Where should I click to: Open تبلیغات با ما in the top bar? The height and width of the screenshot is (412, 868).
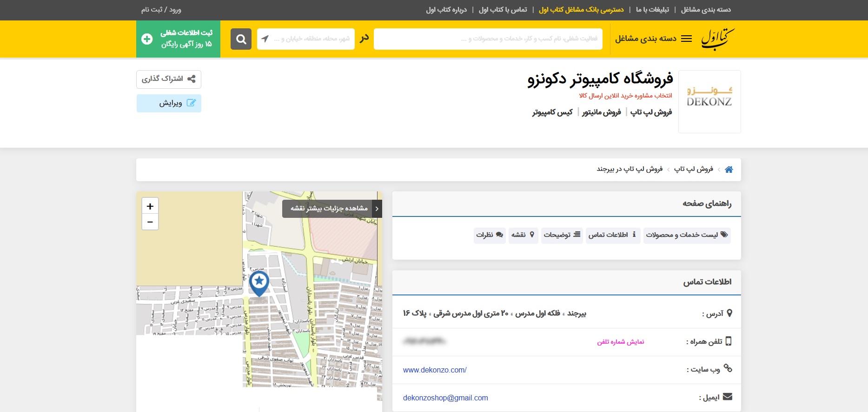pyautogui.click(x=652, y=10)
